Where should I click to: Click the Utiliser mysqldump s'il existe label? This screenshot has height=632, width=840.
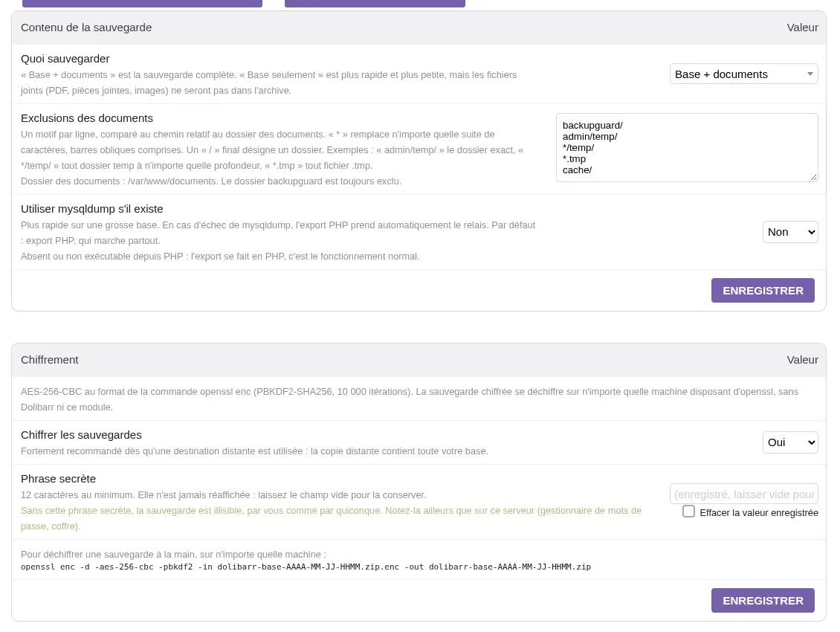[91, 208]
